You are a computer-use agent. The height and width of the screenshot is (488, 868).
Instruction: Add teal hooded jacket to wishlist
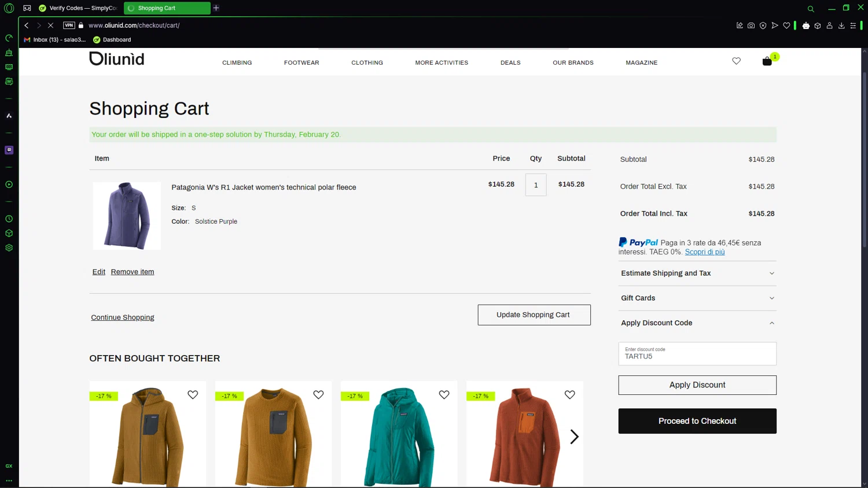[x=444, y=395]
